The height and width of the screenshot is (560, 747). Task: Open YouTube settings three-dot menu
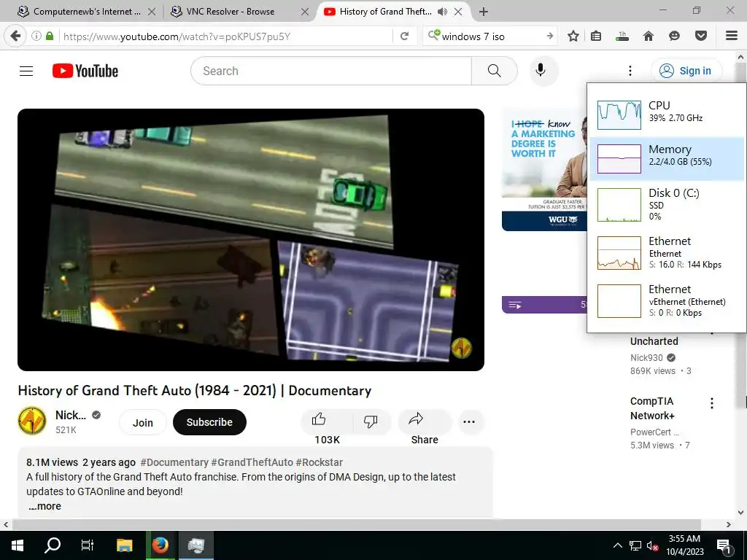tap(630, 71)
